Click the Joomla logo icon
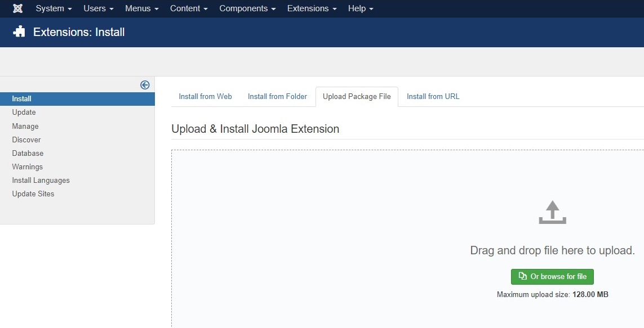 [x=17, y=8]
